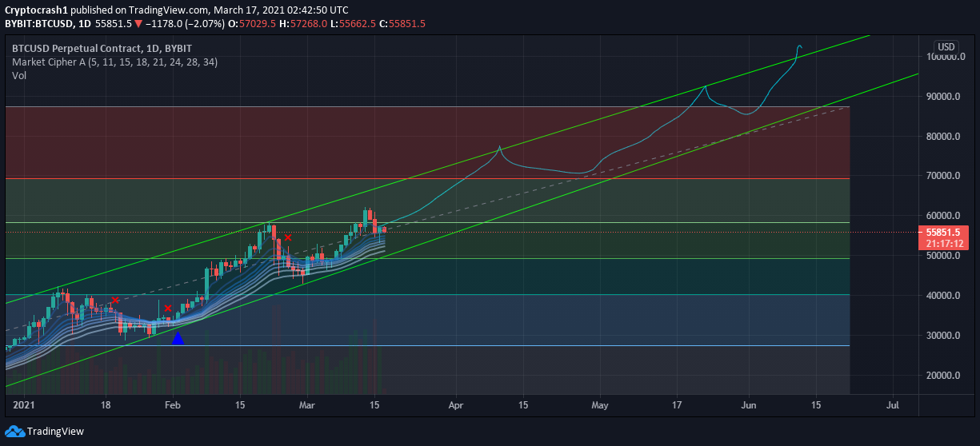
Task: Click the Mar label on time axis
Action: (x=309, y=405)
